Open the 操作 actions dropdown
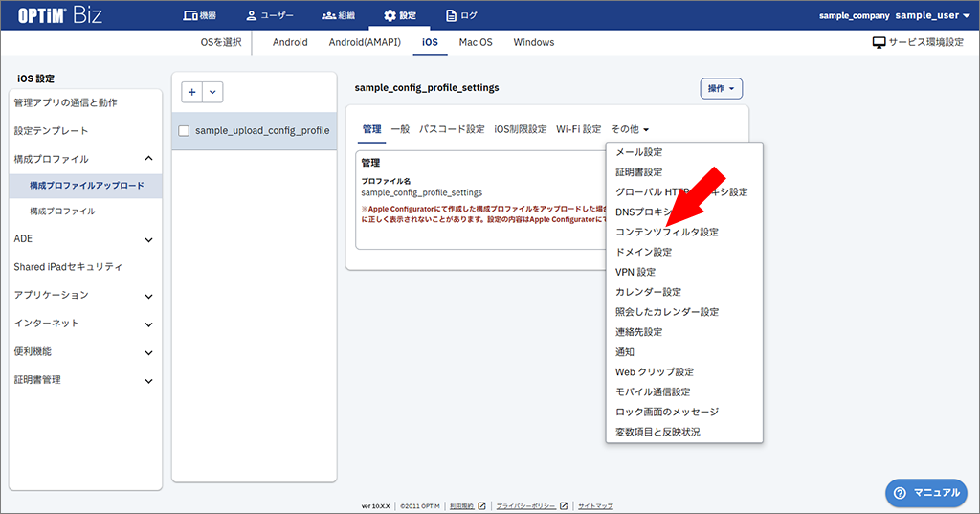 coord(722,89)
